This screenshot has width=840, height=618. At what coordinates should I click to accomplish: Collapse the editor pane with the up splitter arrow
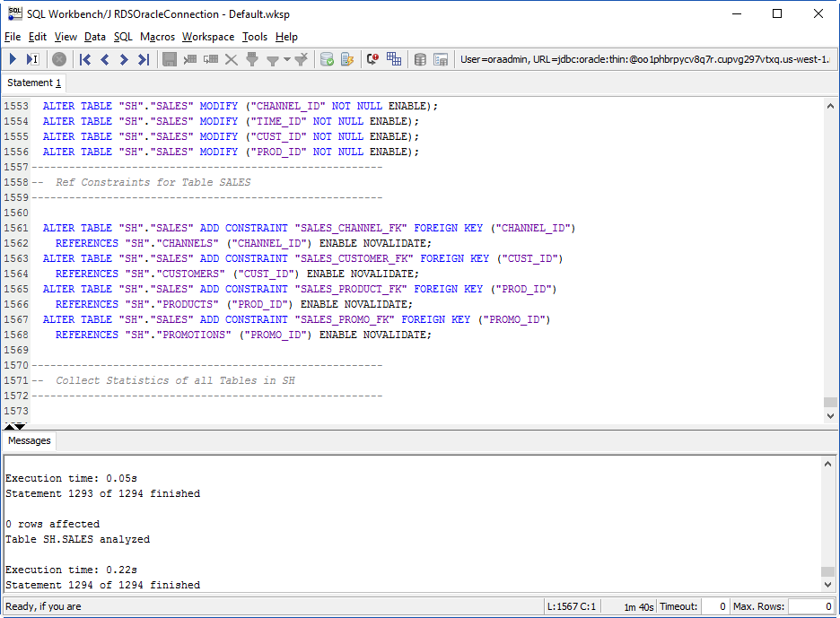coord(7,426)
